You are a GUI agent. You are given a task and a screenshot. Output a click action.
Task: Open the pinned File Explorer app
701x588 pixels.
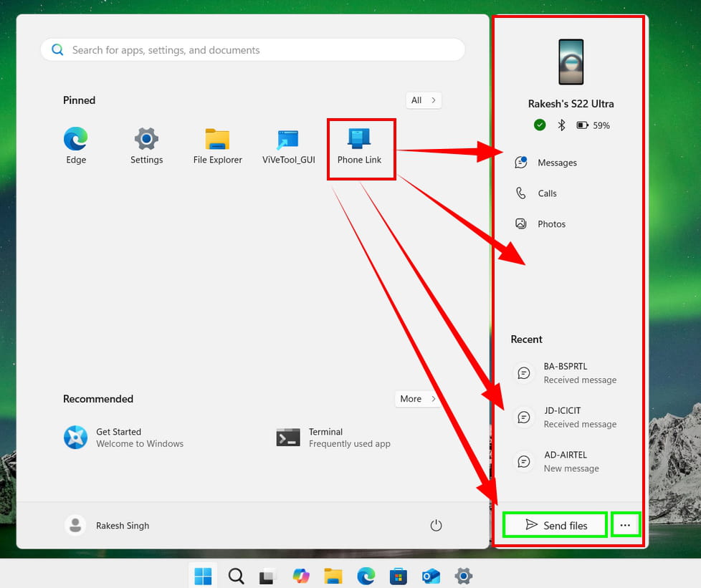pyautogui.click(x=217, y=146)
